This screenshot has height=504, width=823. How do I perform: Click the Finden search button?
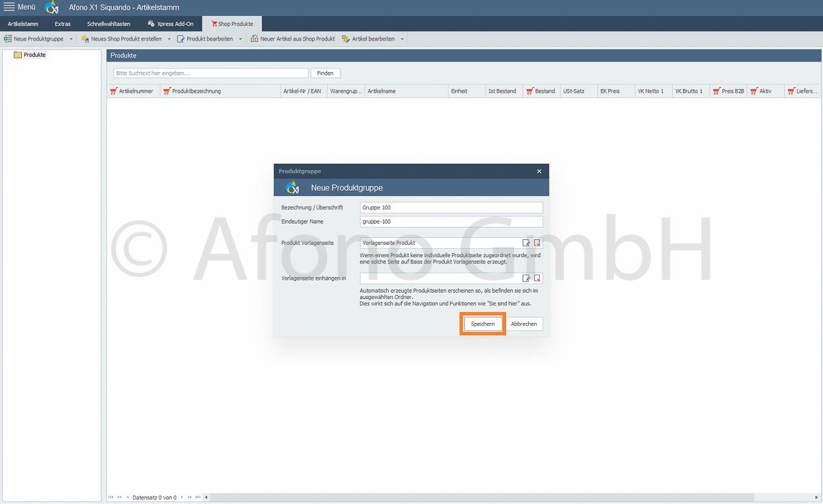pos(326,73)
